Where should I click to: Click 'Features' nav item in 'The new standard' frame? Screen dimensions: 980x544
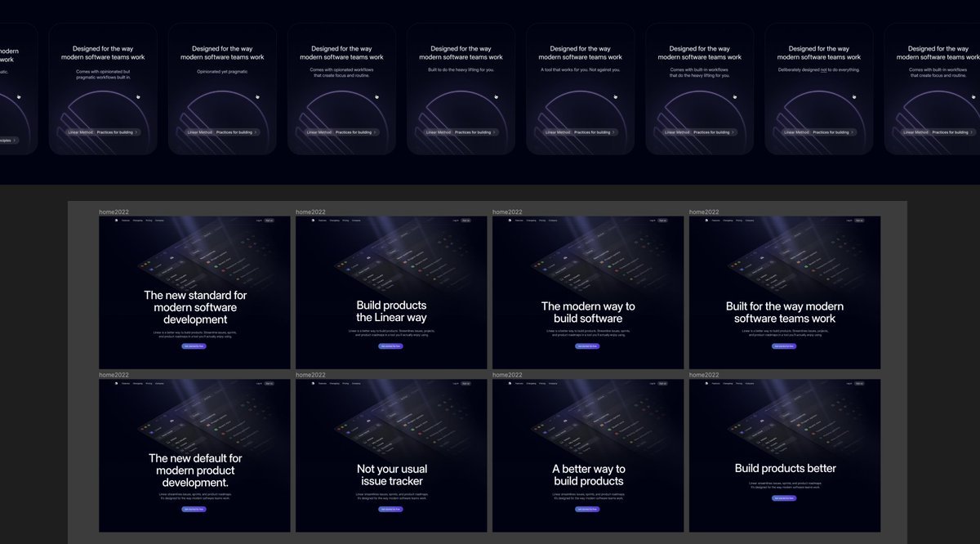coord(126,221)
